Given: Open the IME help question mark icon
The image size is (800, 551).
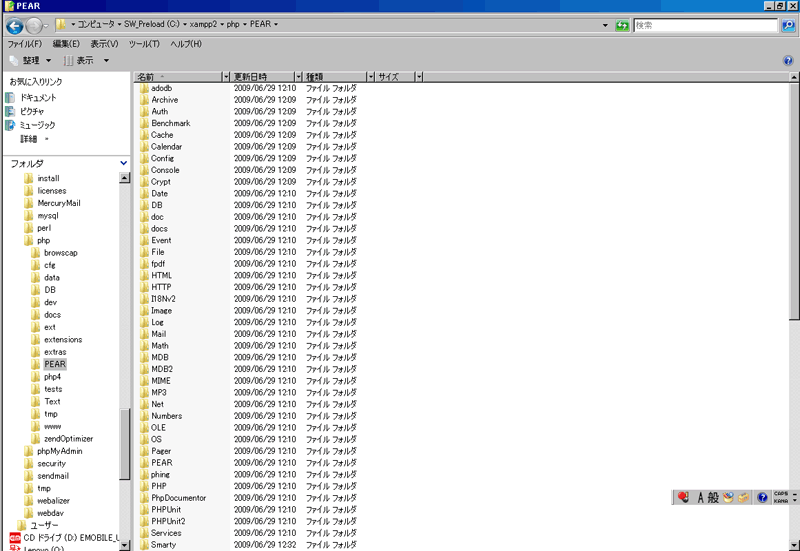Looking at the screenshot, I should click(x=762, y=497).
